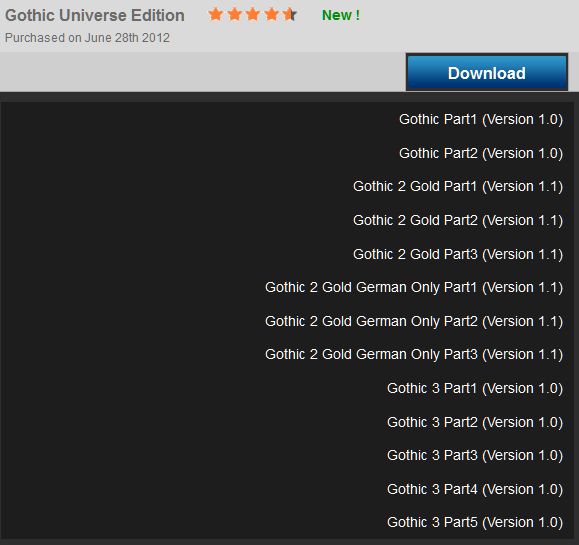Click the fifth half-filled rating star
The image size is (579, 545).
tap(290, 15)
